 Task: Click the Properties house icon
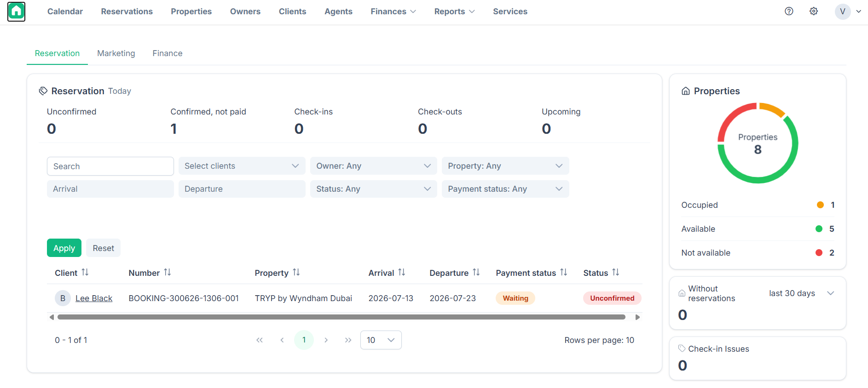686,91
